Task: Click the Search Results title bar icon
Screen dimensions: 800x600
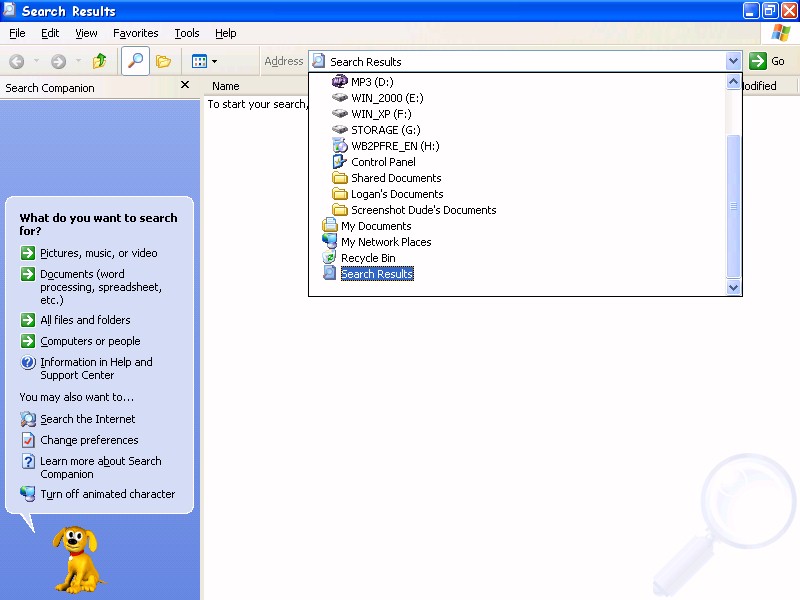Action: point(10,10)
